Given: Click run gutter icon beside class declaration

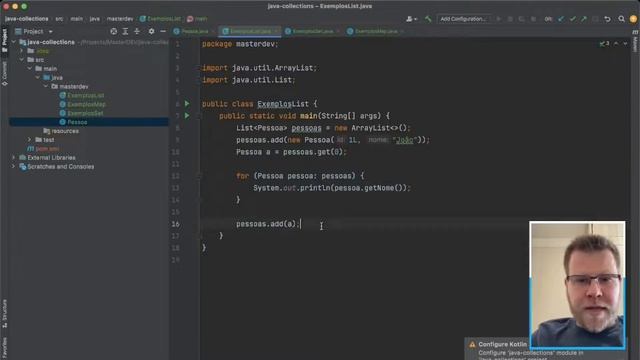Looking at the screenshot, I should pyautogui.click(x=187, y=104).
